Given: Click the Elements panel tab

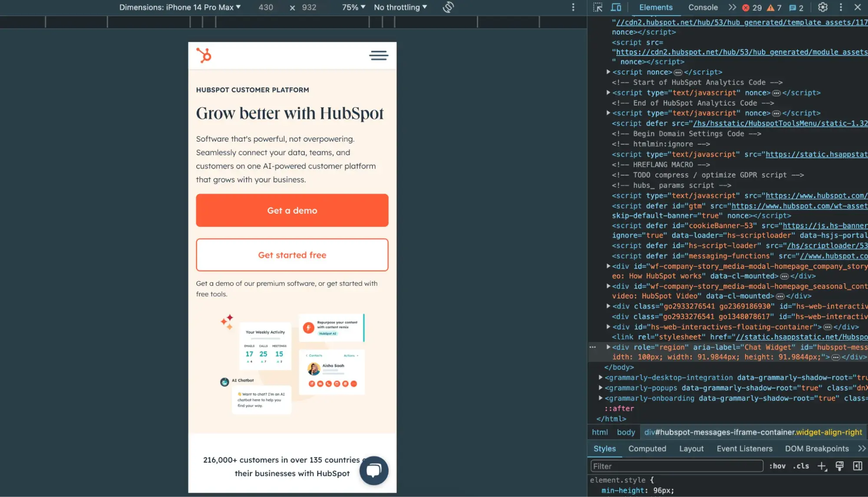Looking at the screenshot, I should coord(655,7).
